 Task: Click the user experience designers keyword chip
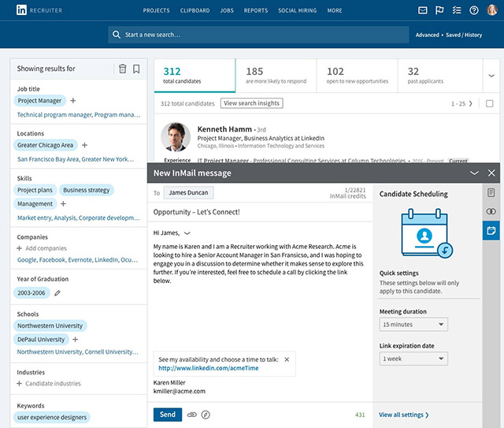point(52,418)
